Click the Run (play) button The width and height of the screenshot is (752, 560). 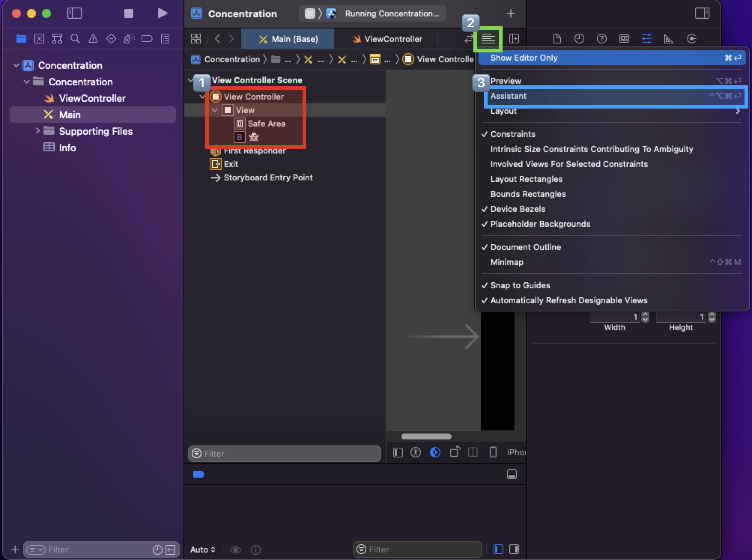tap(162, 13)
